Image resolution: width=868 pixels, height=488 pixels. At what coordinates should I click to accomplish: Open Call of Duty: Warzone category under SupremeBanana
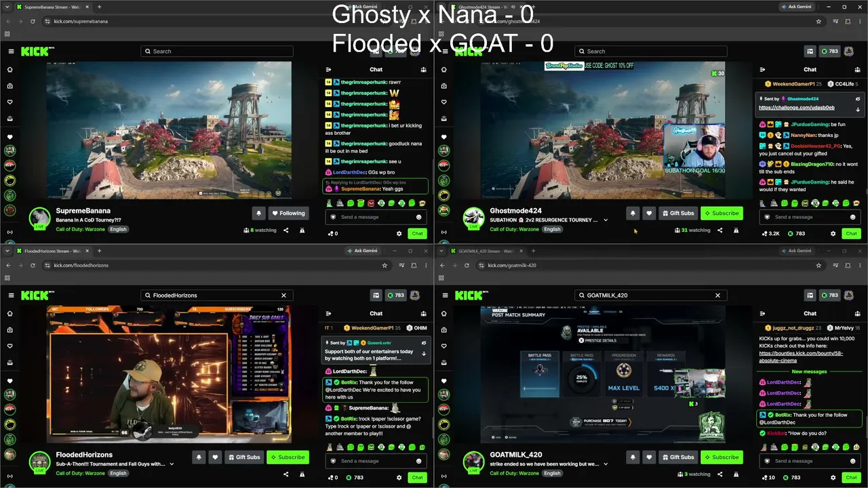coord(81,229)
